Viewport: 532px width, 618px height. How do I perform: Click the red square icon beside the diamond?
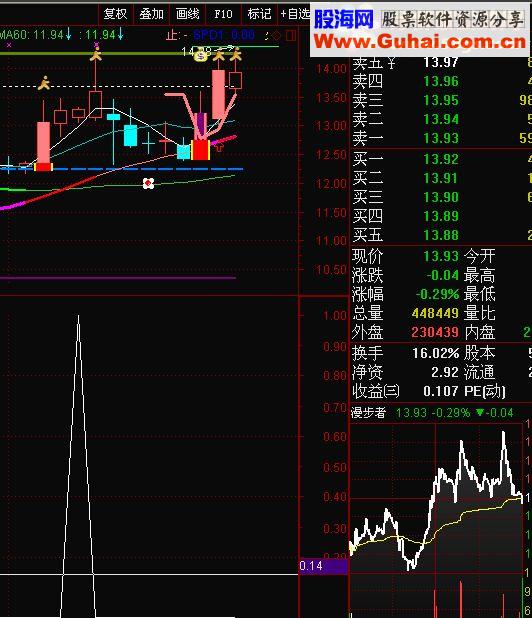(291, 36)
